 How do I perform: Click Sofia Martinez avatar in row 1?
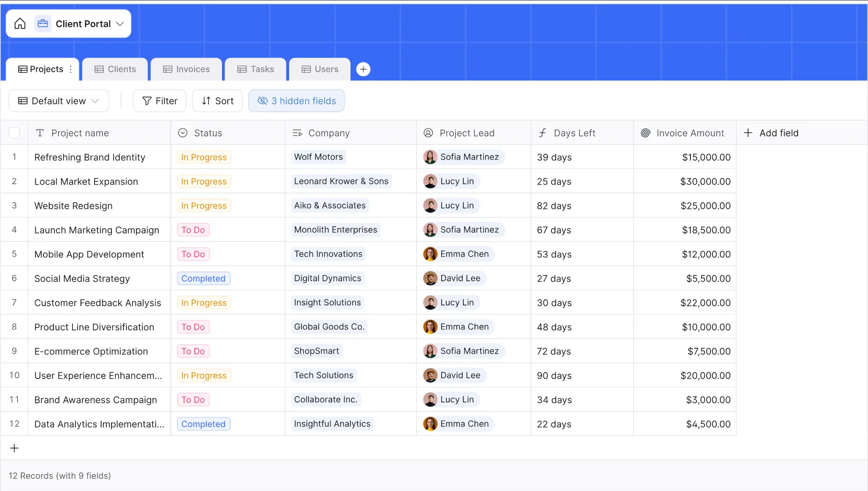(x=430, y=157)
